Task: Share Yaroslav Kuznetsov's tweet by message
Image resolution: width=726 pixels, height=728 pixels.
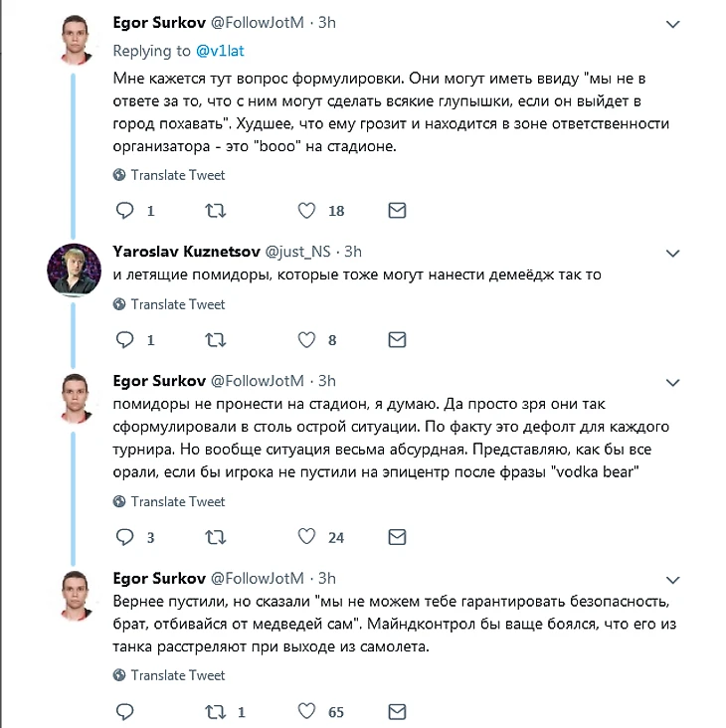Action: [397, 340]
